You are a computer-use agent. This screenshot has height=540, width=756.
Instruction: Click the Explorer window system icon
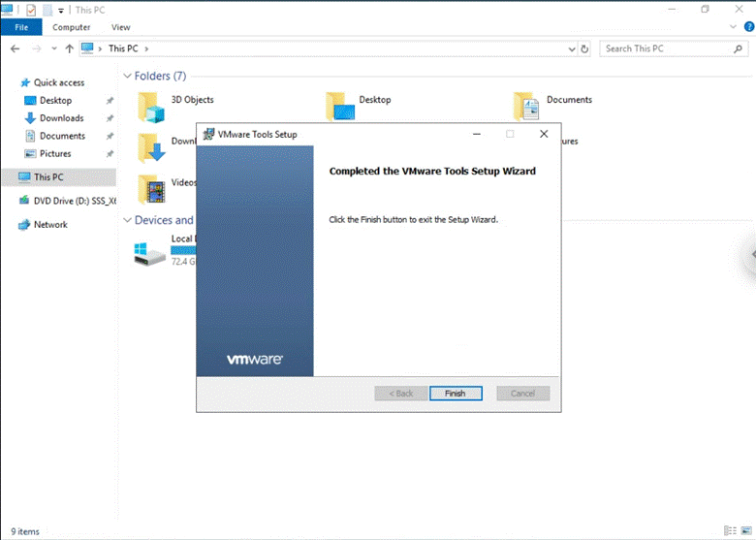(7, 9)
